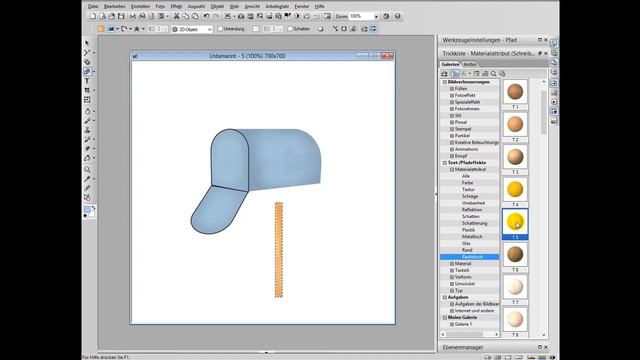
Task: Choose the active Path drawing tool
Action: (x=87, y=71)
